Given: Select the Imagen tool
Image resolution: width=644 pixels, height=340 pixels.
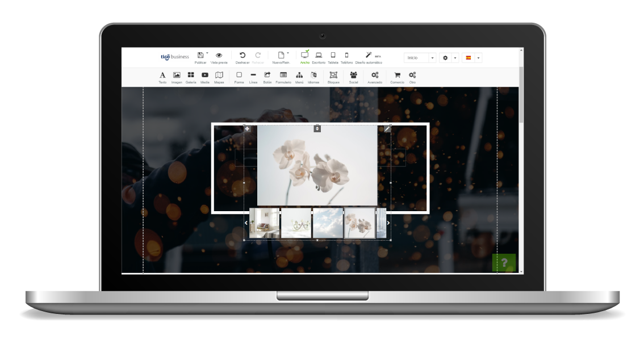Looking at the screenshot, I should (177, 77).
